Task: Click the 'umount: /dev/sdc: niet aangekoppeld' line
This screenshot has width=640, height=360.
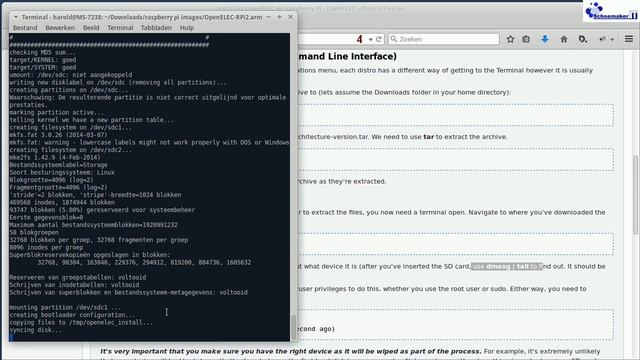Action: [x=71, y=75]
